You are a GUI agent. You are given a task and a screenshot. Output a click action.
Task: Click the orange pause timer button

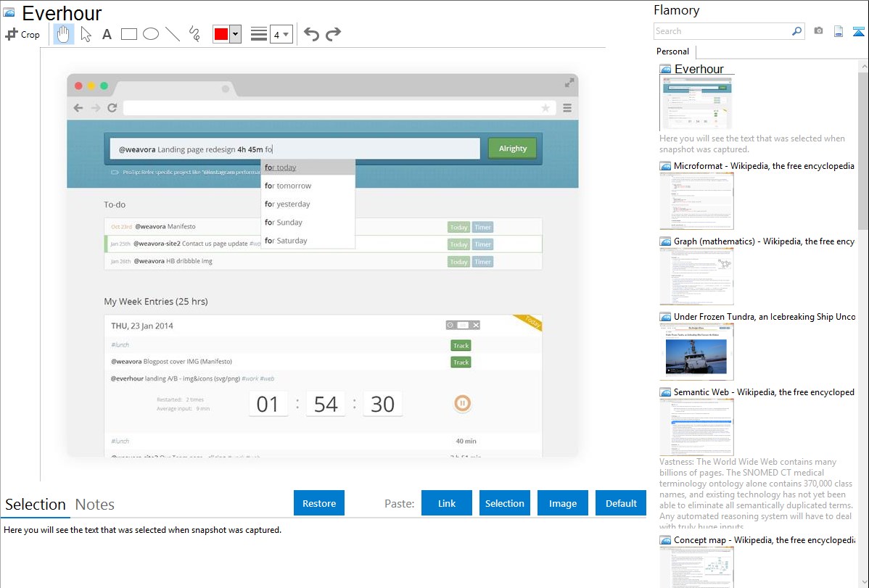tap(462, 403)
